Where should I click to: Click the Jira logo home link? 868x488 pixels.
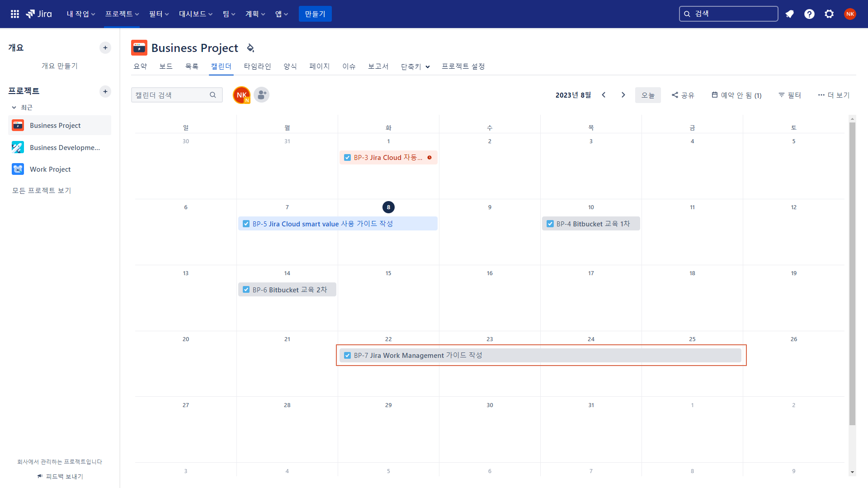click(x=39, y=14)
